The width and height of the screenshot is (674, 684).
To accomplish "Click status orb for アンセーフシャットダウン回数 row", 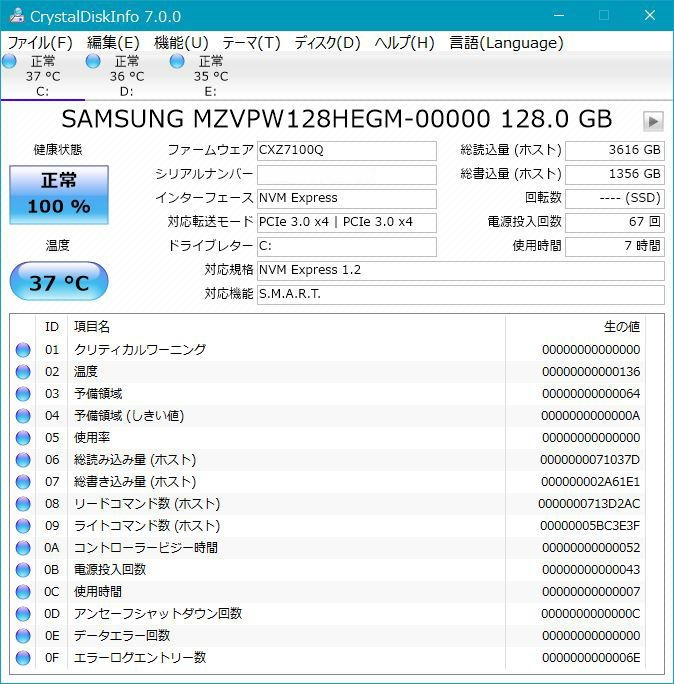I will [23, 614].
